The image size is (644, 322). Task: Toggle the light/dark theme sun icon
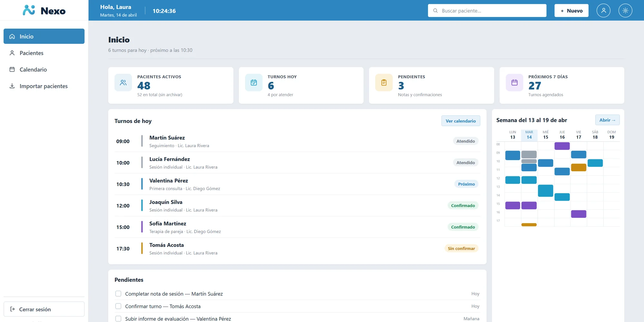[x=625, y=11]
